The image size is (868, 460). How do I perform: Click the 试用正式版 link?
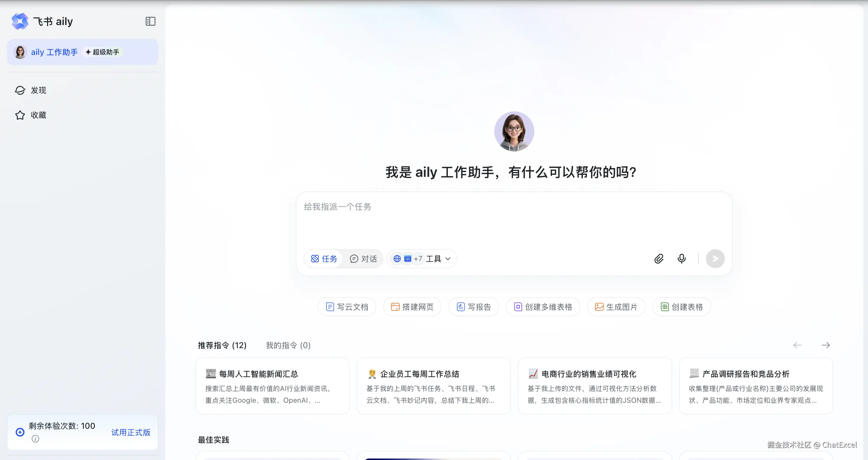[x=131, y=432]
